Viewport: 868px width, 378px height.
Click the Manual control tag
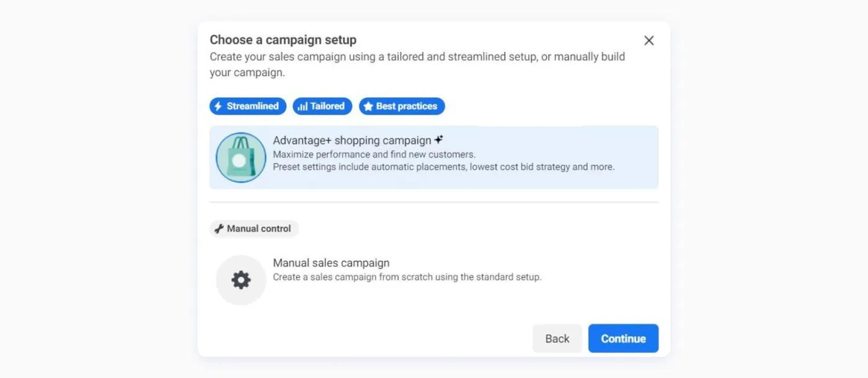tap(254, 228)
